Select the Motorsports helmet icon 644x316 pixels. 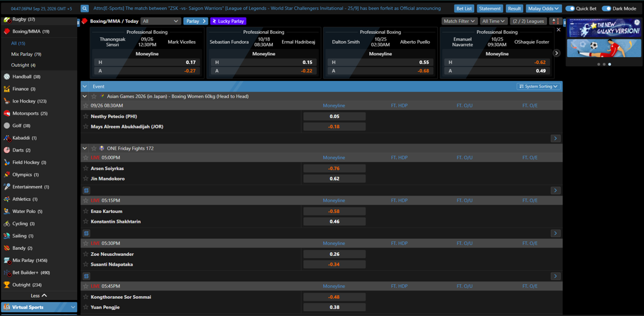(x=7, y=114)
